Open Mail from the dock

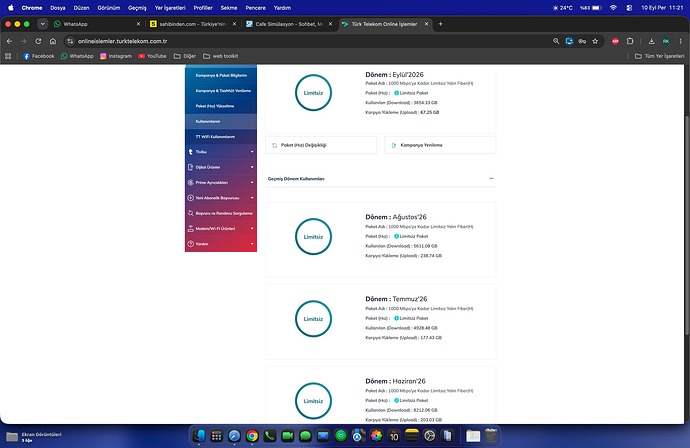point(323,436)
